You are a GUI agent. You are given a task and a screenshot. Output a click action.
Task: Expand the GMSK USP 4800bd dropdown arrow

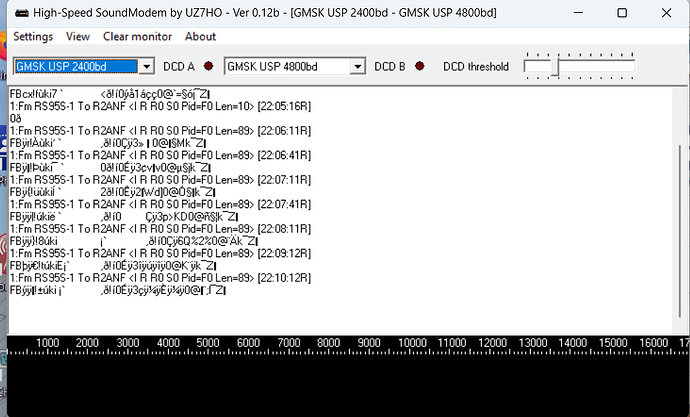pos(357,67)
